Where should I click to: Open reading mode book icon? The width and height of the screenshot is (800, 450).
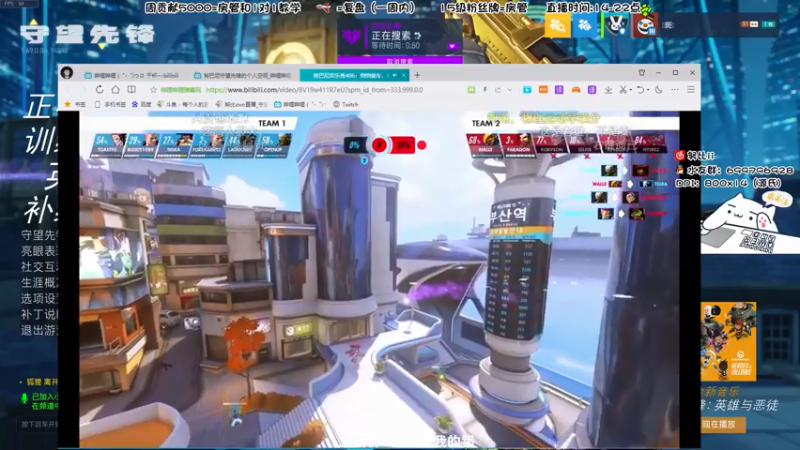(132, 90)
